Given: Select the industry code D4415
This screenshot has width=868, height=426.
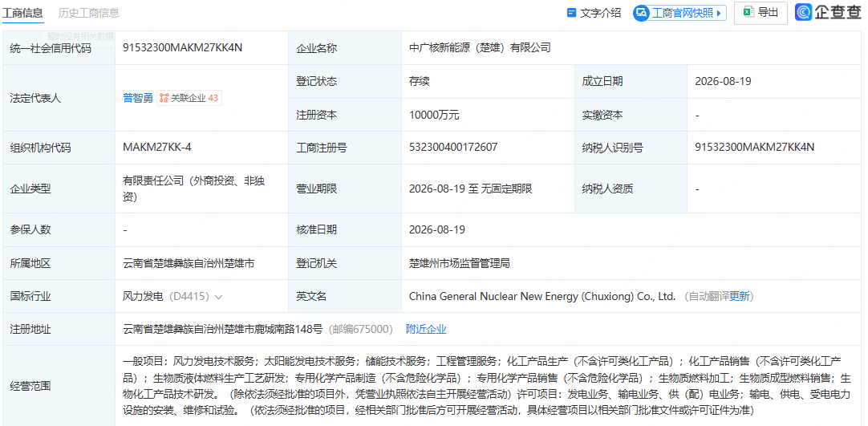Looking at the screenshot, I should tap(189, 297).
